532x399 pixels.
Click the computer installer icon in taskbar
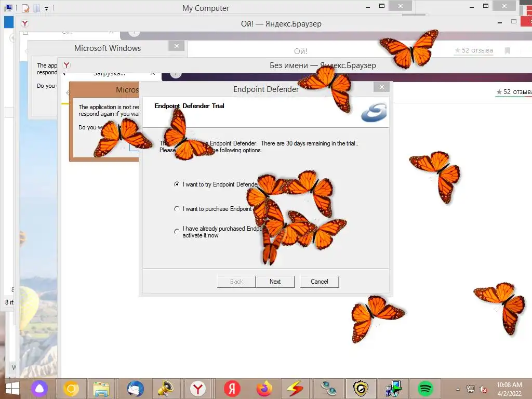(393, 389)
